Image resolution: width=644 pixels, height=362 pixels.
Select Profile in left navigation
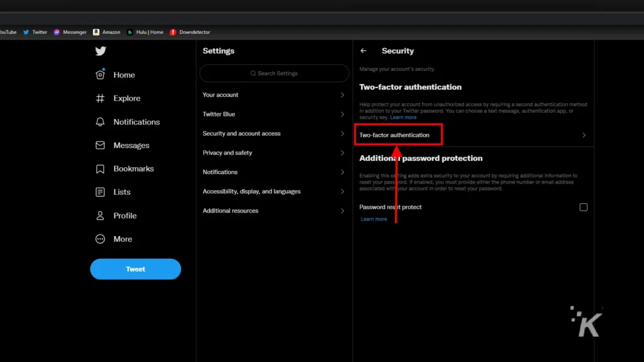tap(125, 216)
